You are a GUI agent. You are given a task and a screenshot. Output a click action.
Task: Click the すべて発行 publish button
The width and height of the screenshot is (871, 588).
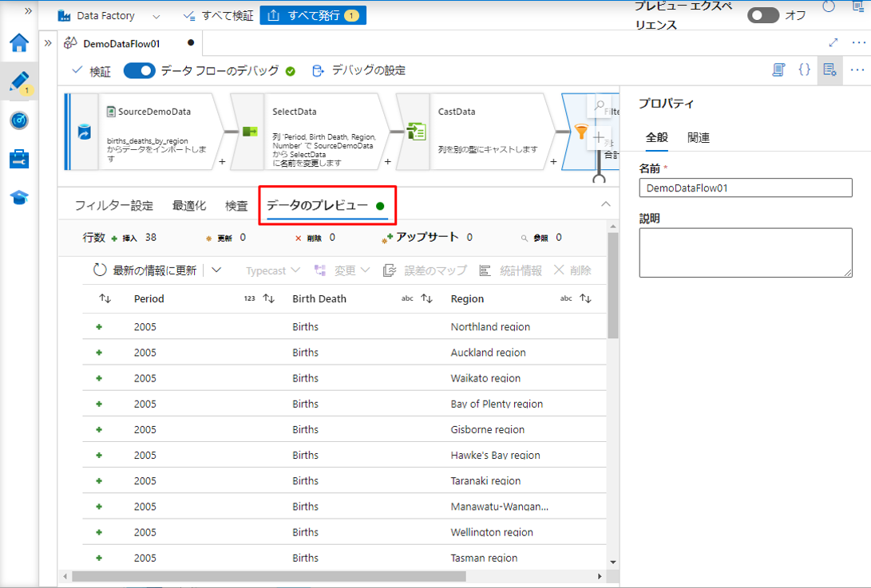coord(313,15)
